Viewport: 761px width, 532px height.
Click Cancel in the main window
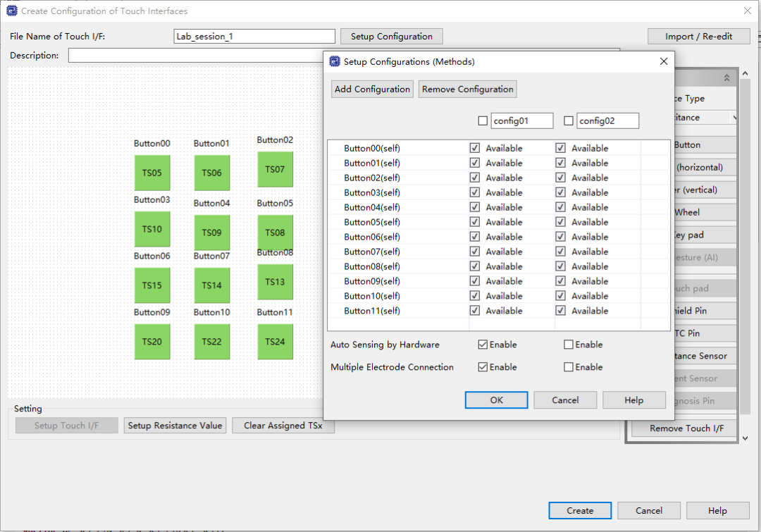coord(649,511)
